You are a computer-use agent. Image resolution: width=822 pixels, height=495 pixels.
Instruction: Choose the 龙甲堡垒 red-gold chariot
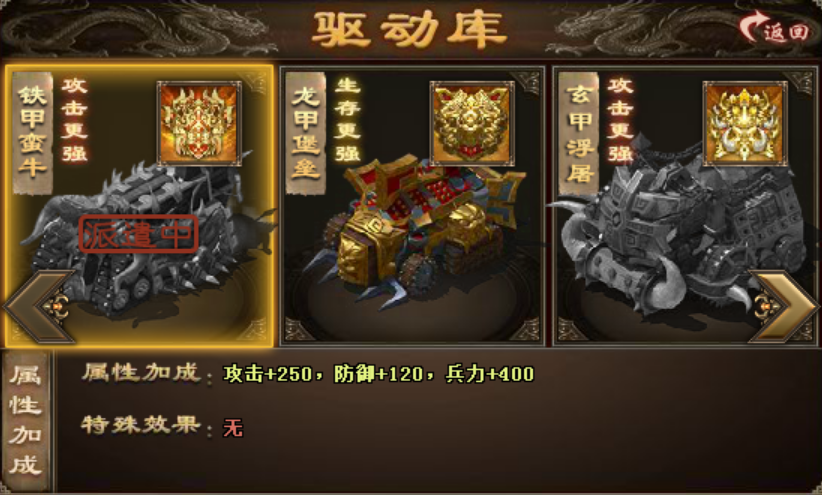[x=414, y=231]
